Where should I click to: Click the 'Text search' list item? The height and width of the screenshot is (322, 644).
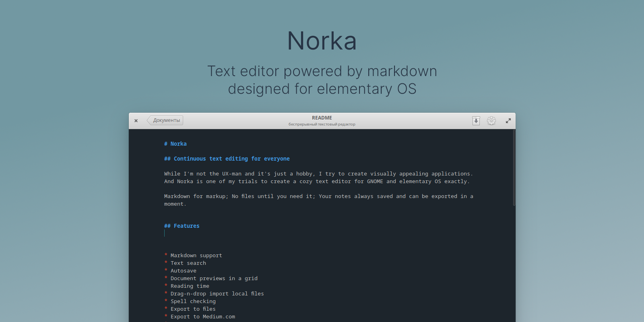(185, 263)
